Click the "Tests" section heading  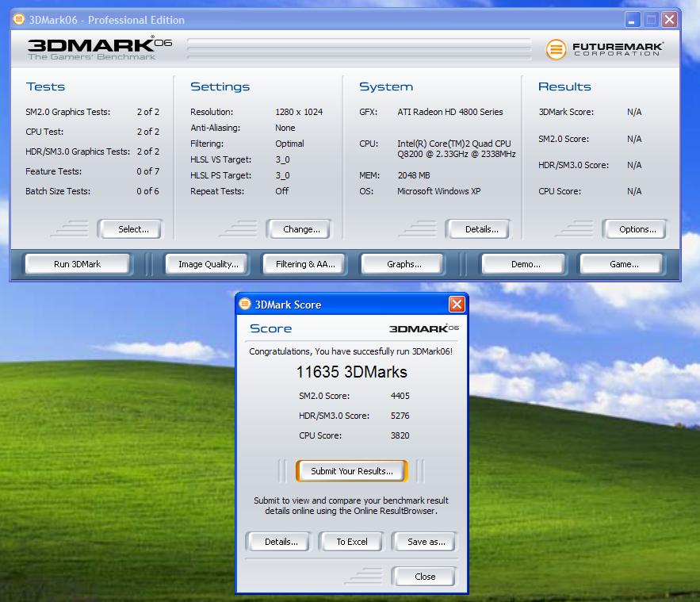(x=45, y=86)
